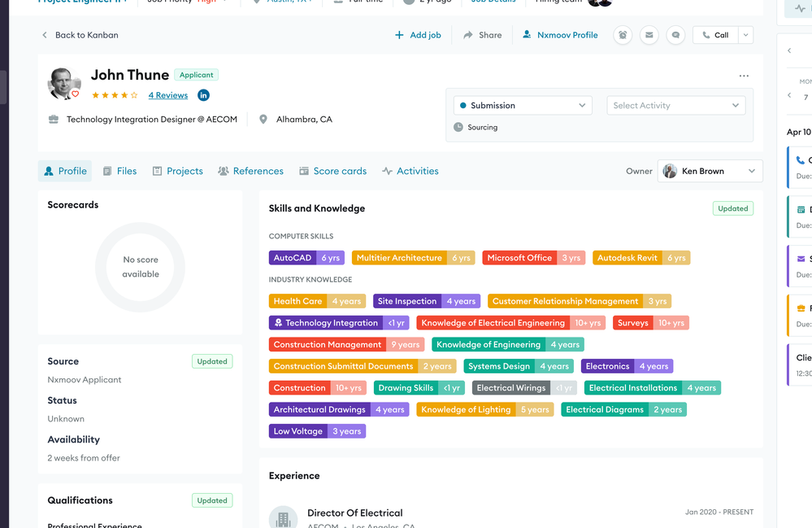
Task: Go to the Activities tab
Action: (x=410, y=171)
